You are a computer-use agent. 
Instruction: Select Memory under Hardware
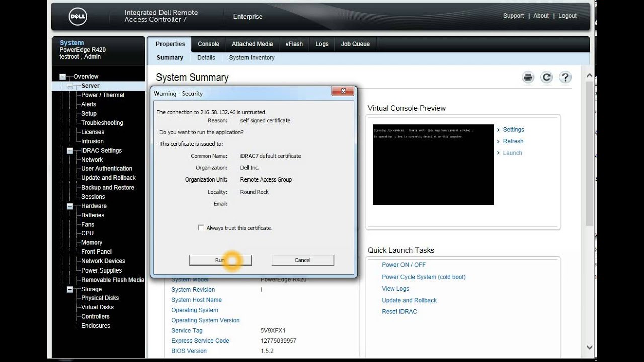(92, 243)
